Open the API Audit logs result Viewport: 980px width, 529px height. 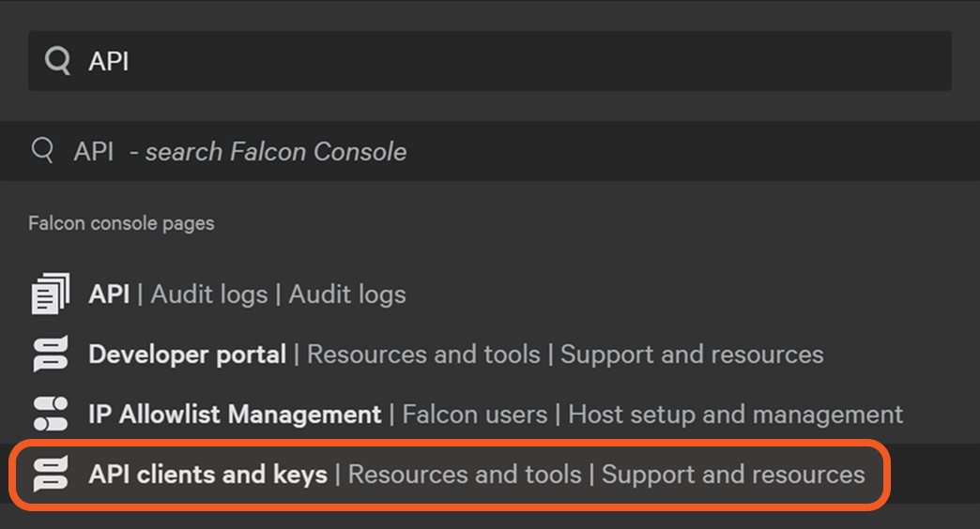109,294
